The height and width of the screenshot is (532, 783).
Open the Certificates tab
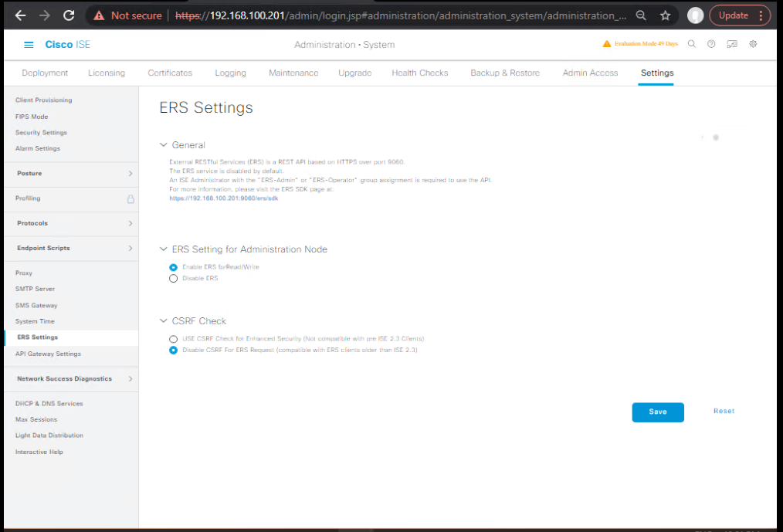170,73
